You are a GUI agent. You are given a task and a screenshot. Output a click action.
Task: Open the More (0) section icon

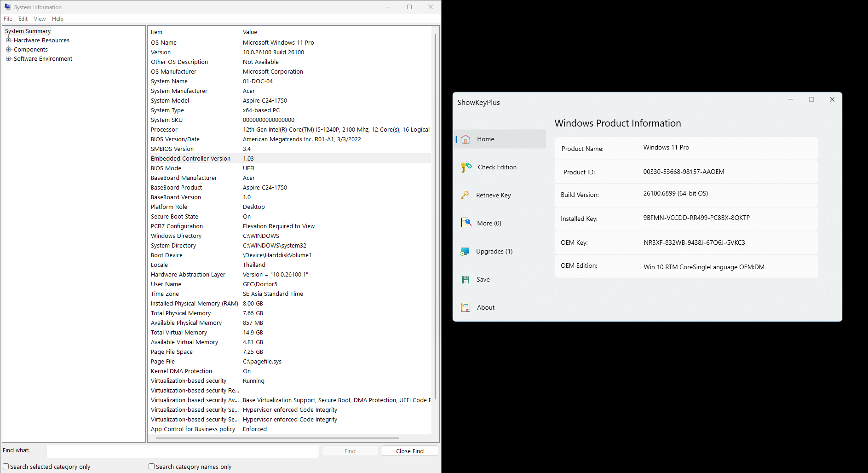[x=466, y=223]
